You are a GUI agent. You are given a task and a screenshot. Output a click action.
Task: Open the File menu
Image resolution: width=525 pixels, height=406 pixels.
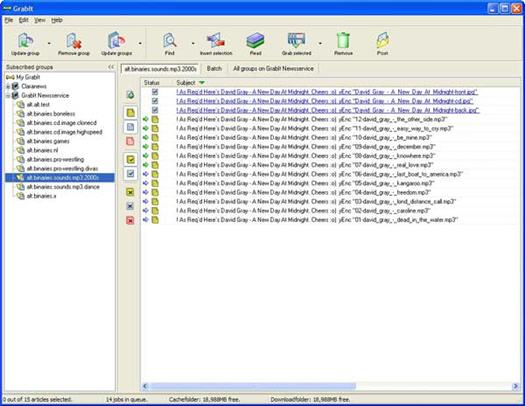[x=9, y=20]
